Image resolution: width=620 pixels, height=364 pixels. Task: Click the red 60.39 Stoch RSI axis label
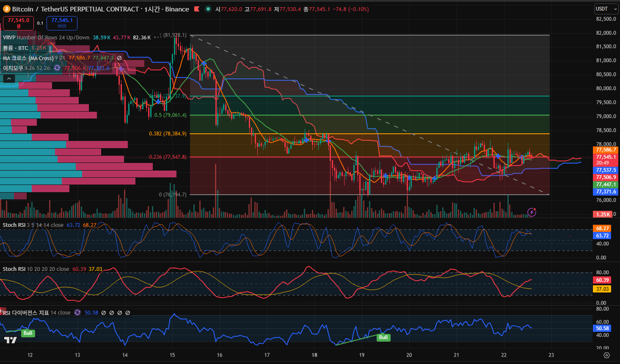602,280
